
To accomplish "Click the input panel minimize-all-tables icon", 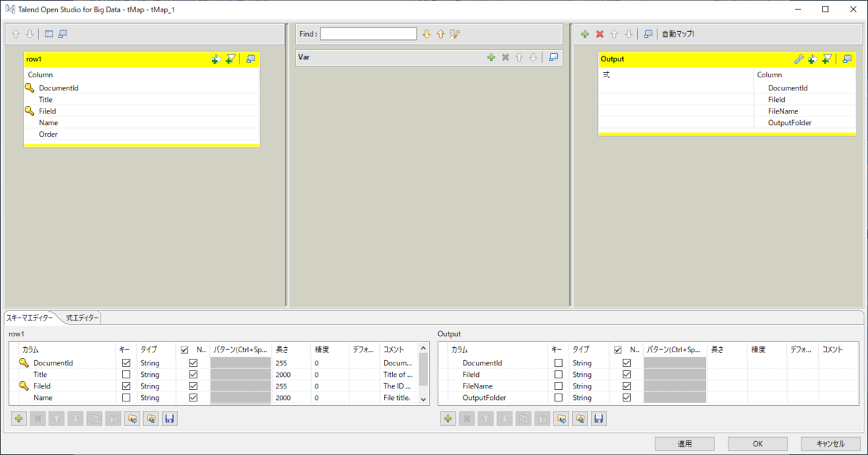I will pos(63,34).
